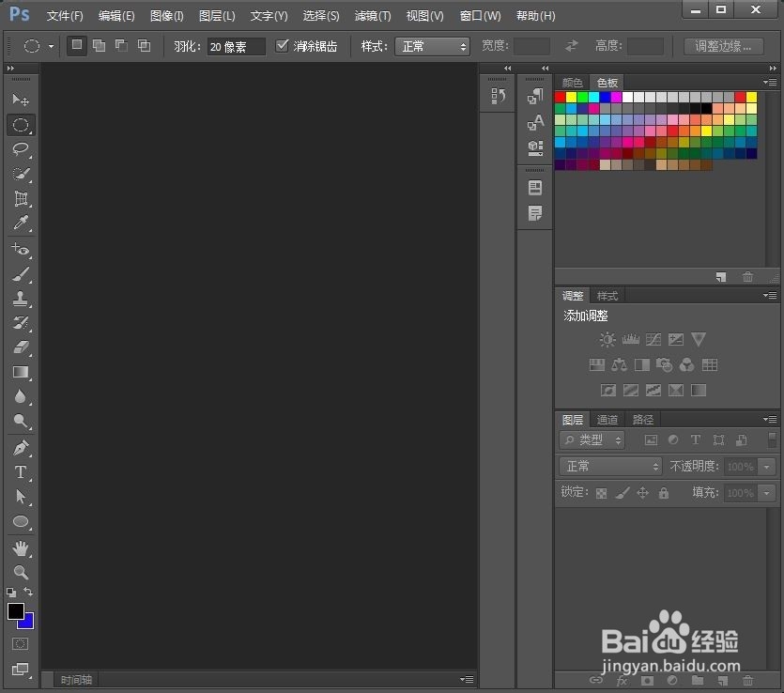This screenshot has width=784, height=693.
Task: Add a Brightness/Contrast adjustment
Action: pyautogui.click(x=607, y=340)
